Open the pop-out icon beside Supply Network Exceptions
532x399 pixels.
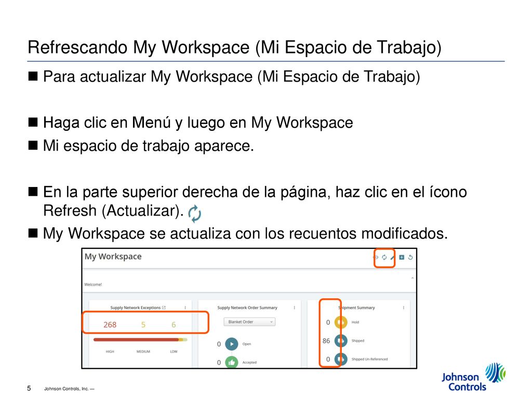point(164,308)
